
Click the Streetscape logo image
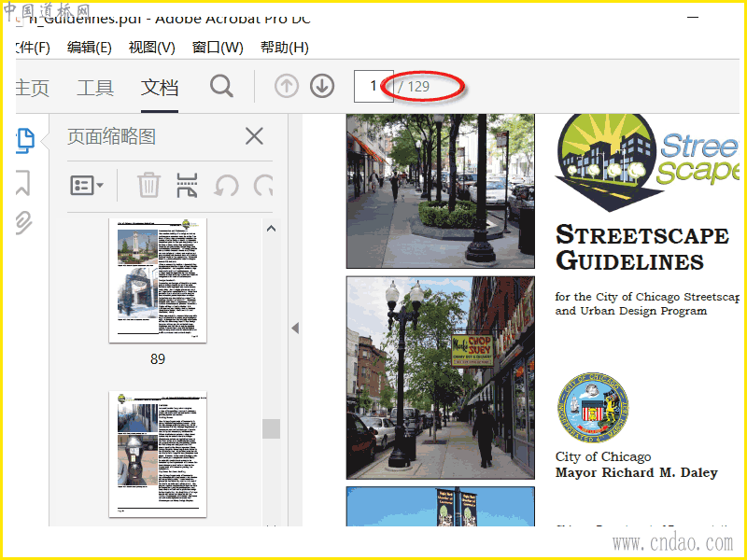click(x=647, y=161)
